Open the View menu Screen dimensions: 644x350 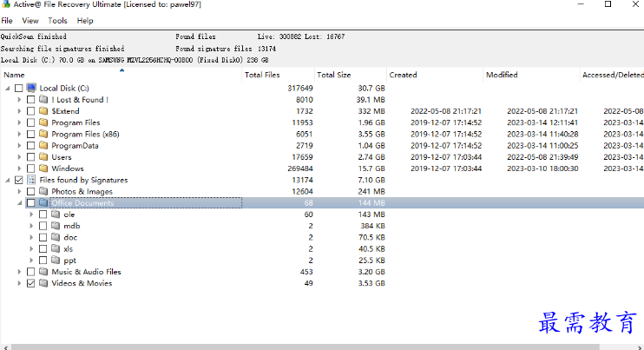pos(30,21)
